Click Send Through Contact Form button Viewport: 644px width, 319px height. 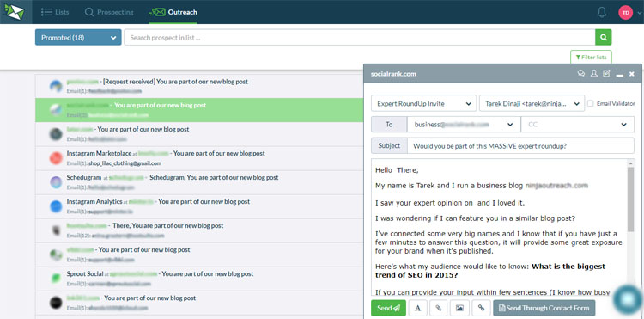click(x=544, y=308)
